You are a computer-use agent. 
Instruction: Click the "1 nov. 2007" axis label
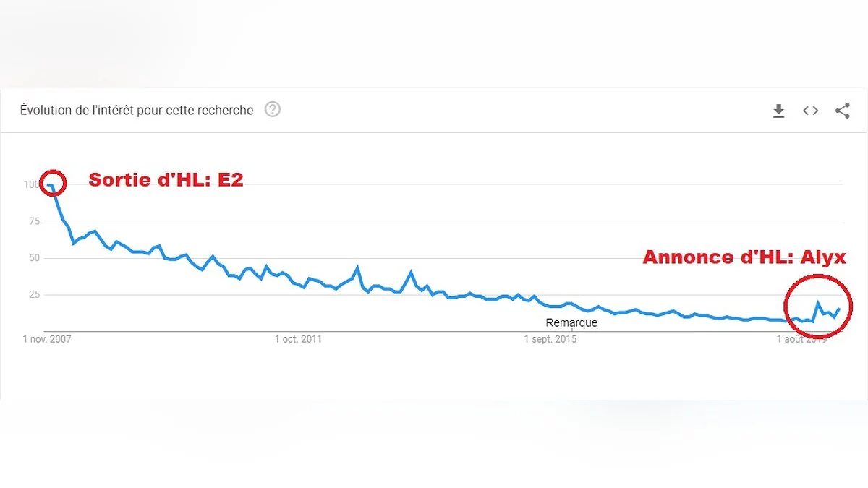[47, 338]
